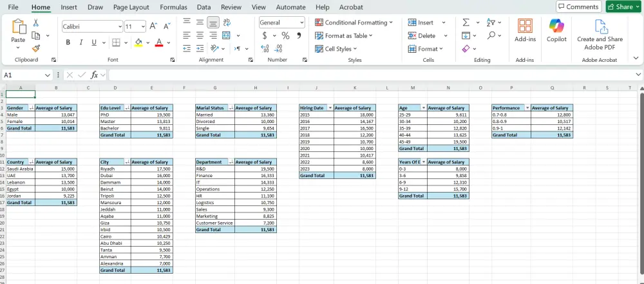Click the Decrease Indent icon
This screenshot has width=644, height=284.
tap(187, 48)
